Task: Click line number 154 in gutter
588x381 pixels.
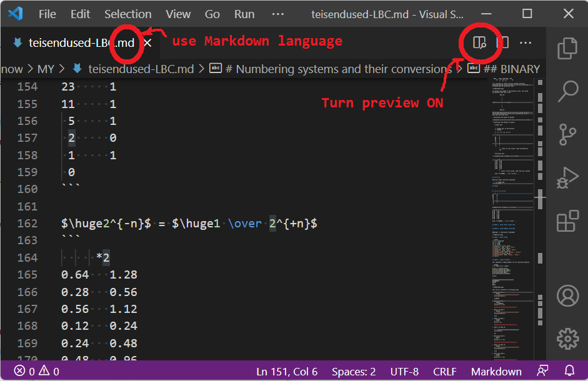Action: tap(27, 87)
